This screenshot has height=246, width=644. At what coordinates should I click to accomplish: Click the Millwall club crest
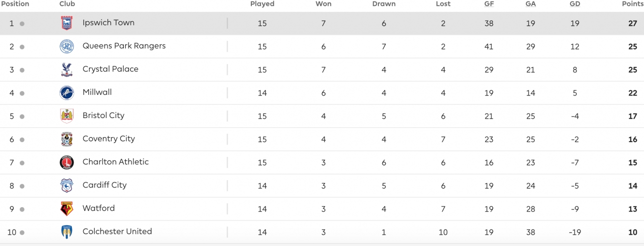pyautogui.click(x=67, y=92)
